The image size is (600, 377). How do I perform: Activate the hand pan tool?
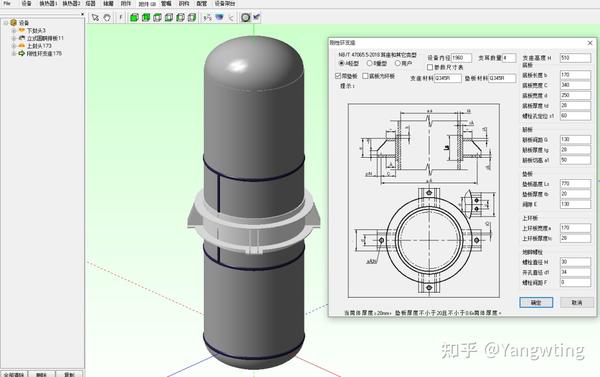pos(107,17)
